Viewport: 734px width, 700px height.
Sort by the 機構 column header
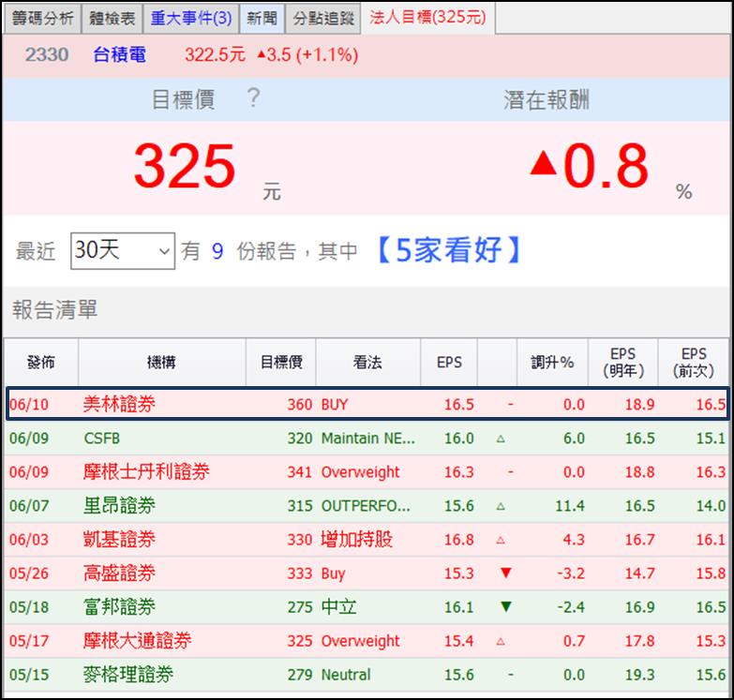161,362
